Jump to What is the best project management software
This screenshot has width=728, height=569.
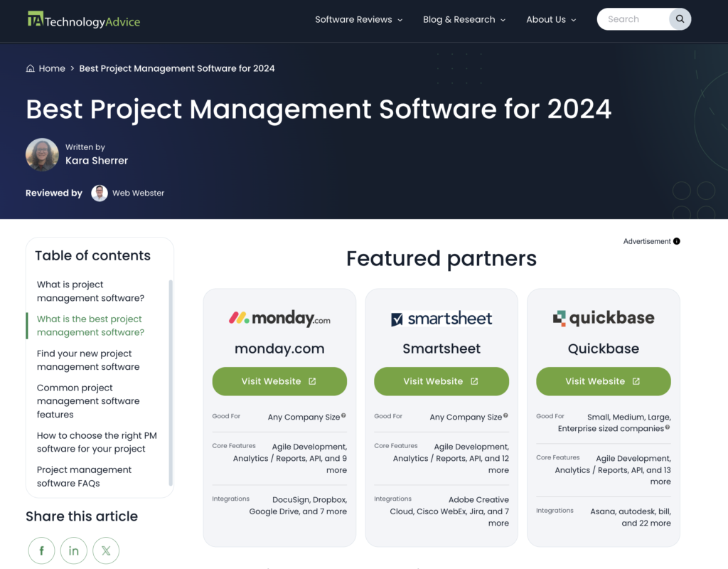[90, 326]
